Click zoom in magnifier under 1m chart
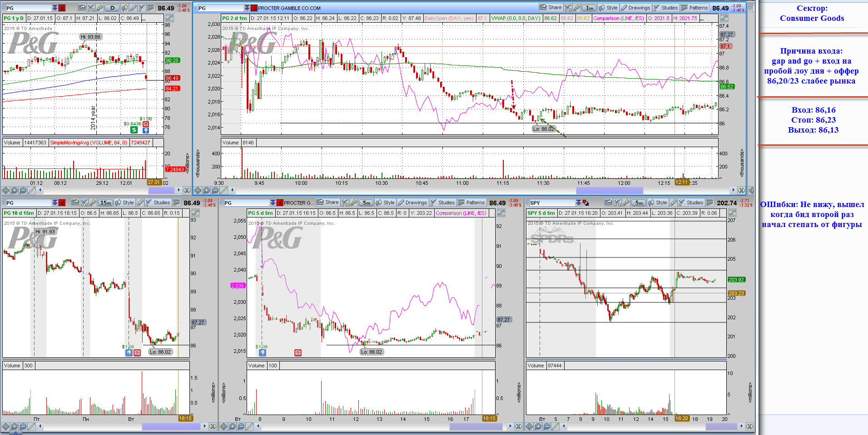Viewport: 868px width, 435px height. point(207,190)
